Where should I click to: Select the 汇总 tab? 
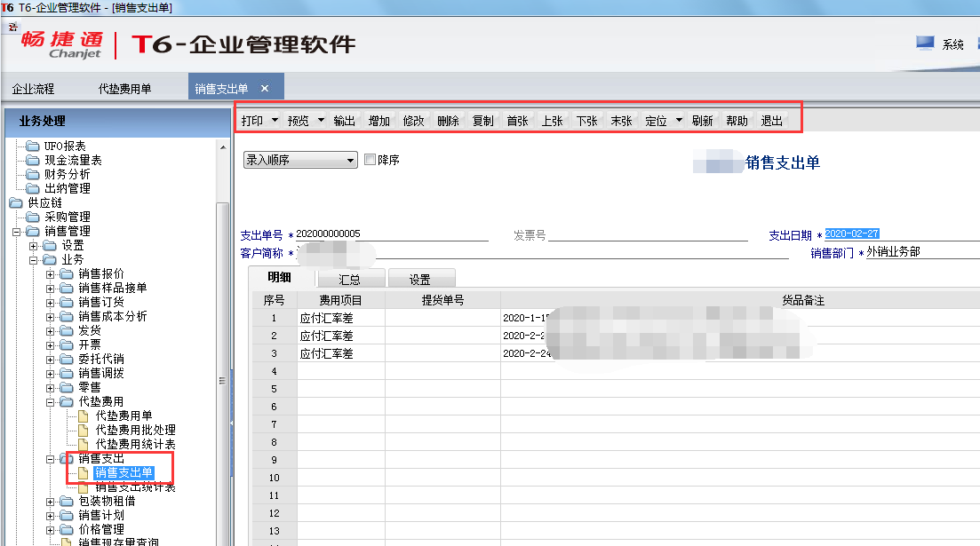(350, 280)
